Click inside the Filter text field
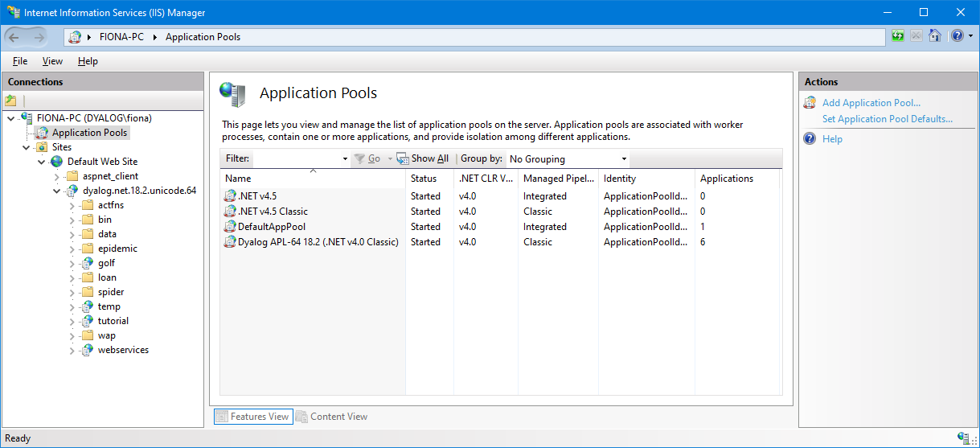 (x=296, y=159)
